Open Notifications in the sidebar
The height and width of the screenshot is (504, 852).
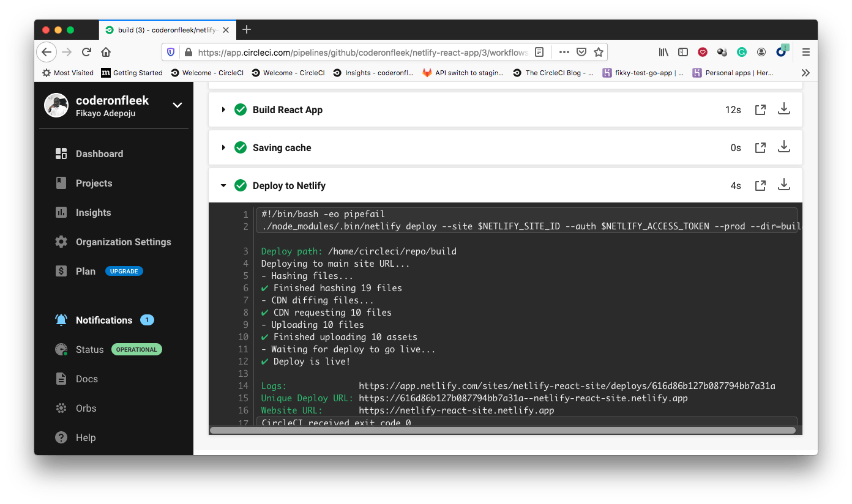103,320
